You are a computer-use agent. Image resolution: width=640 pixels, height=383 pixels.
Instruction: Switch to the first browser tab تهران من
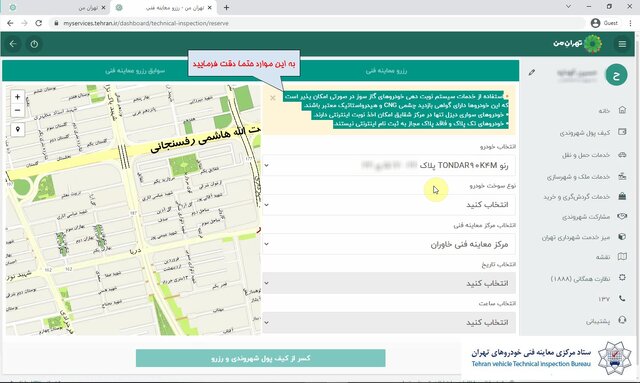click(x=57, y=7)
